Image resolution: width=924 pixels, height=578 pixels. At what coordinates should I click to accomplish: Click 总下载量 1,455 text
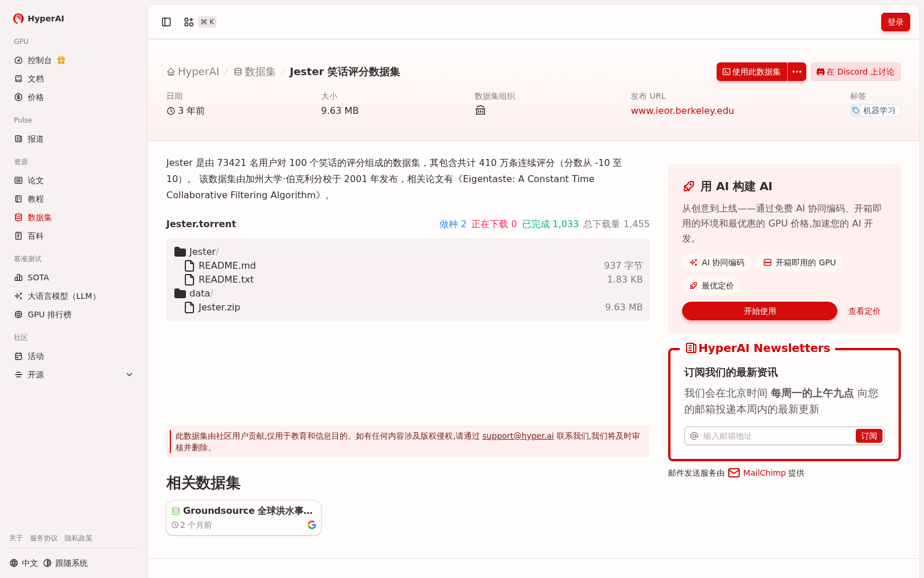click(616, 224)
